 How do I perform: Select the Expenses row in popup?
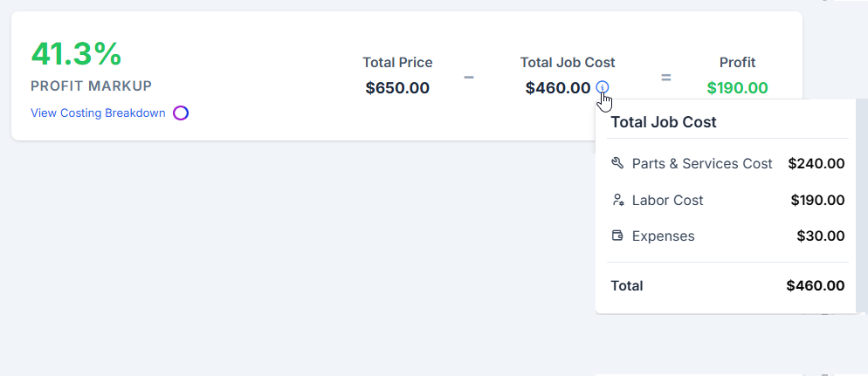click(727, 236)
